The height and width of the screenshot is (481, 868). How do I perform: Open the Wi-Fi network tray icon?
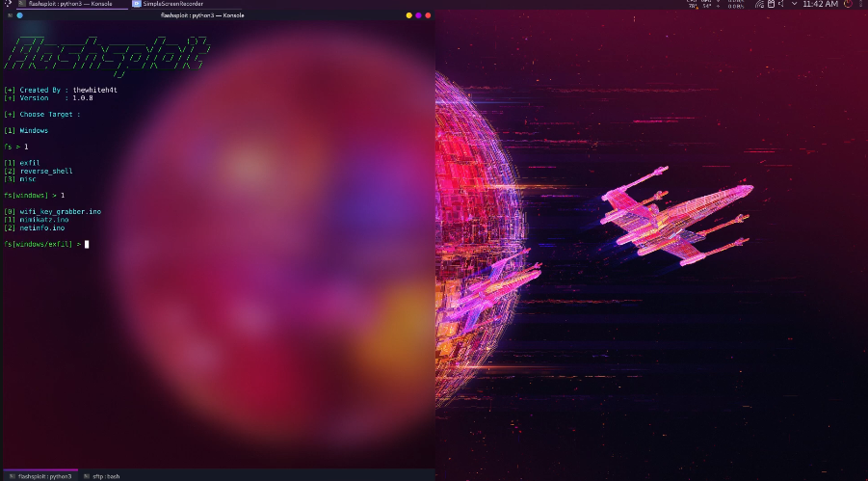tap(759, 4)
